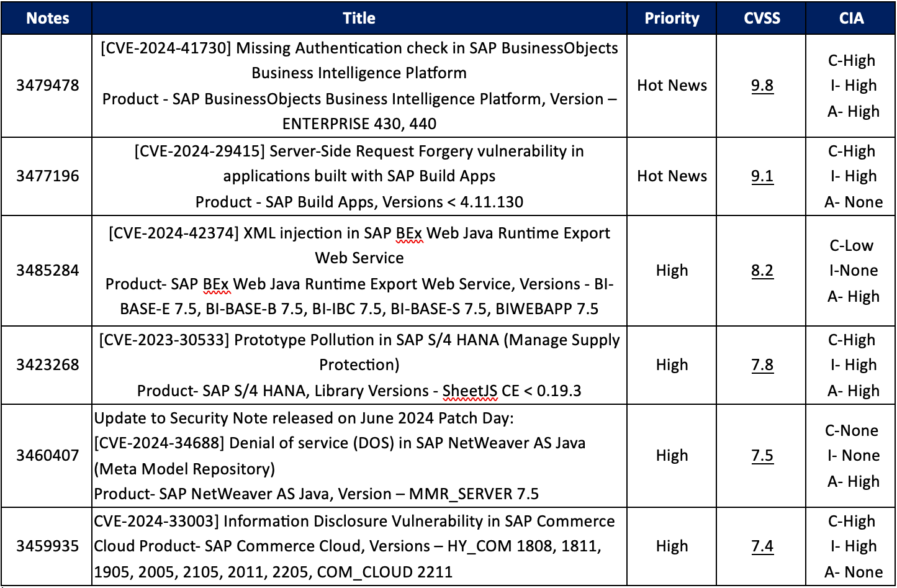
Task: Click the CIA cell with C-Low I-None
Action: click(x=851, y=271)
